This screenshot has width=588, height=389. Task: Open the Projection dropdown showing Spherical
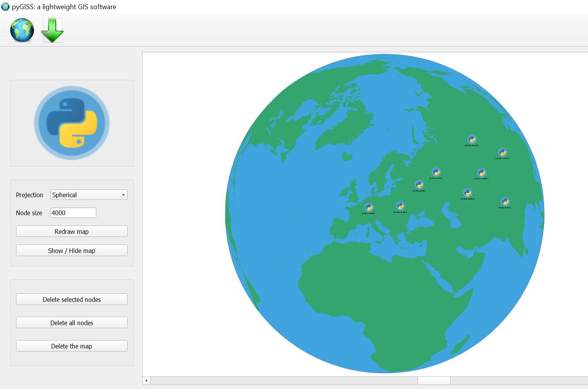(x=89, y=195)
